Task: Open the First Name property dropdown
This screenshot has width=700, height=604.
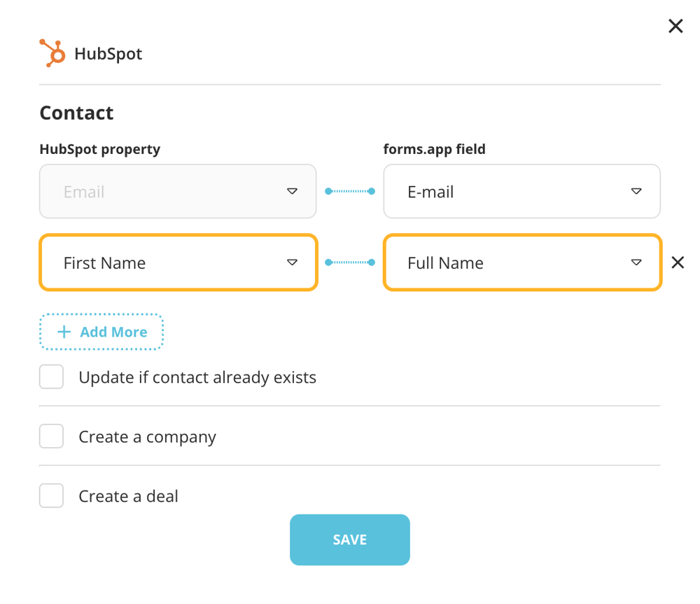Action: pos(178,262)
